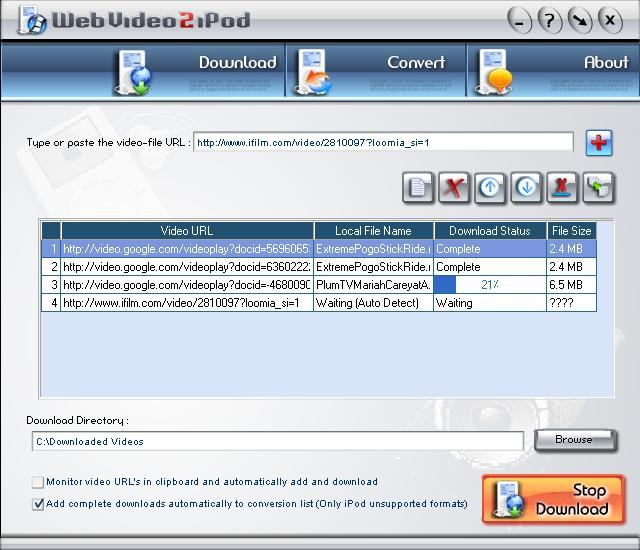Click the 21% download progress bar
The image size is (640, 550).
[490, 285]
